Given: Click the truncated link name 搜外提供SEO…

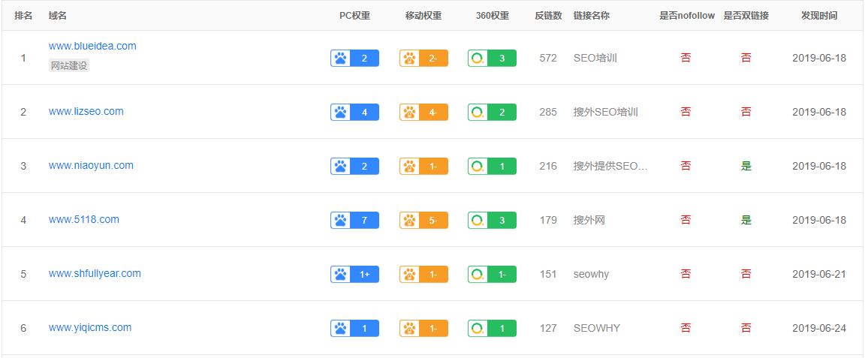Looking at the screenshot, I should 610,166.
